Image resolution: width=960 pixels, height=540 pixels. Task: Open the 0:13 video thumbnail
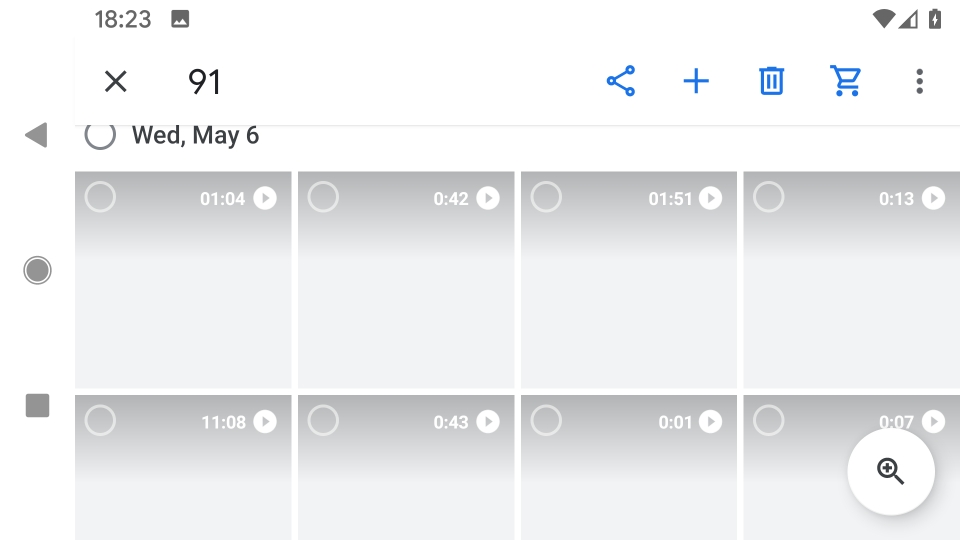[852, 280]
